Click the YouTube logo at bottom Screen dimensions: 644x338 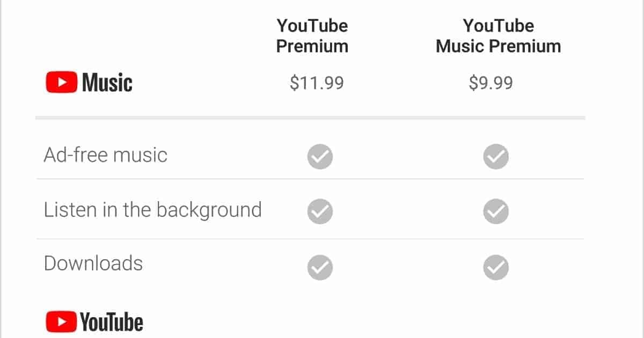94,321
